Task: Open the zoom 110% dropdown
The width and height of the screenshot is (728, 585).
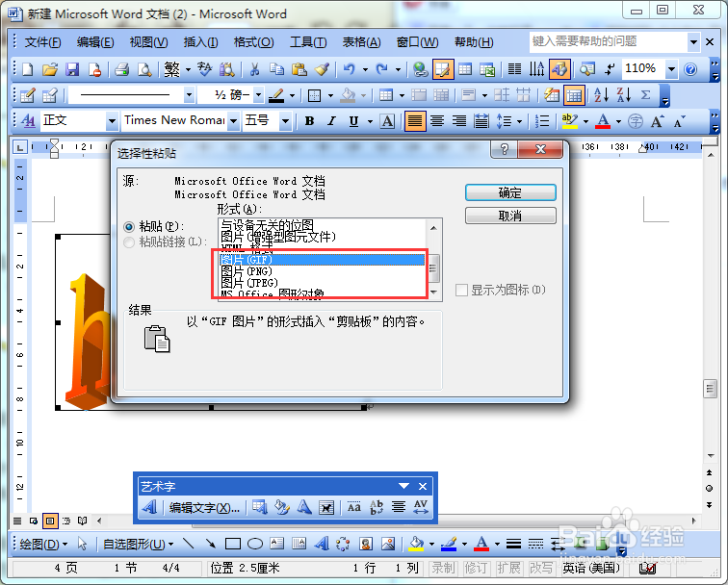Action: tap(671, 69)
